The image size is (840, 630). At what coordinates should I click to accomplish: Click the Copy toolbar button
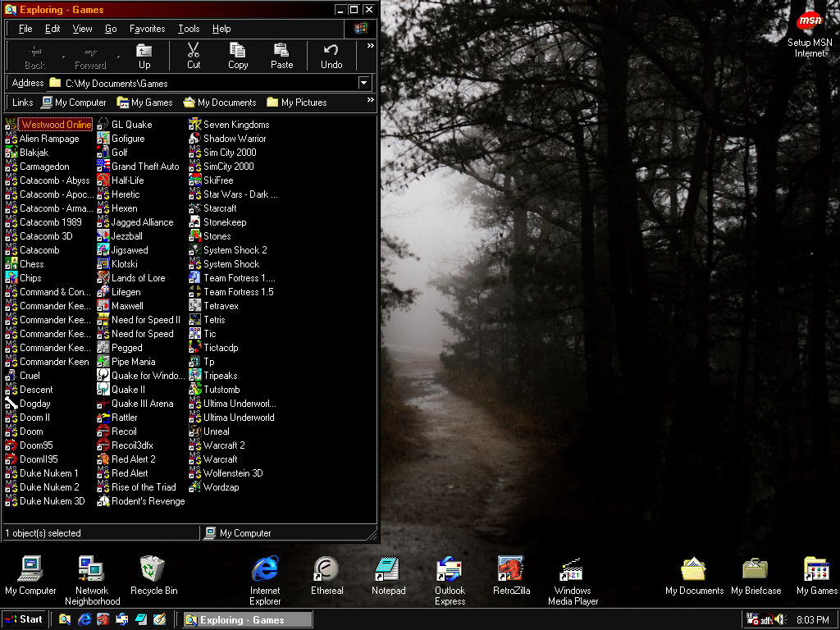coord(238,56)
